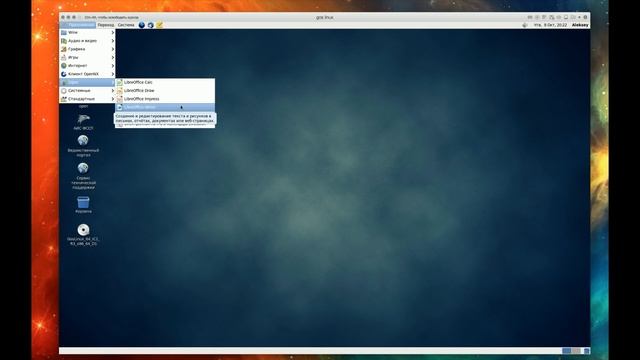Screen dimensions: 640x360
Task: Click the Аудио и видео submenu arrow
Action: (x=113, y=41)
